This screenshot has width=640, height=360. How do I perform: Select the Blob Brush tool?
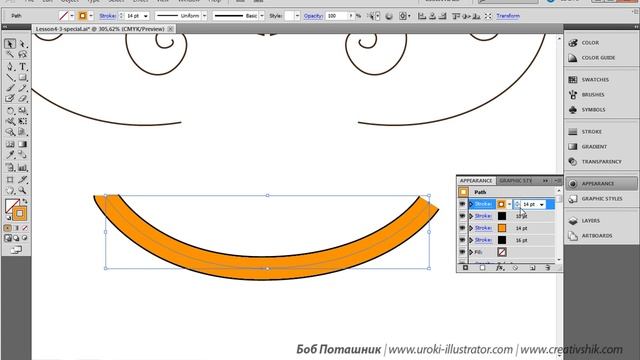coord(10,99)
